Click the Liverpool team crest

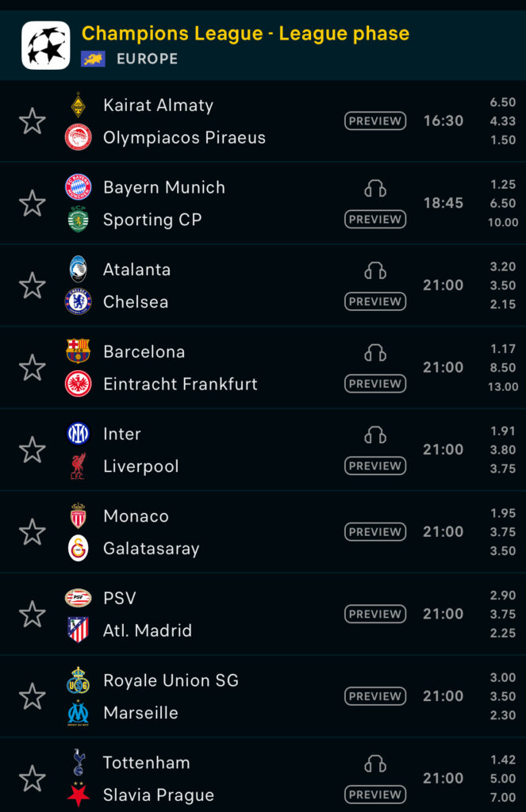click(x=78, y=466)
